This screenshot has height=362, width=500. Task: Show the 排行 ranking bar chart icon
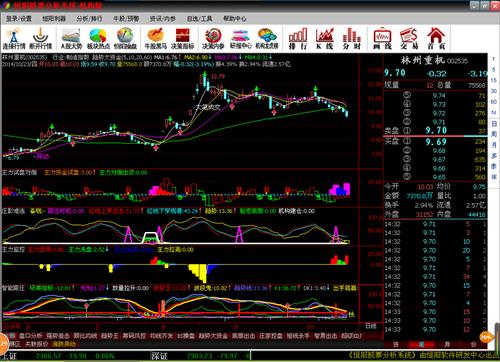click(298, 38)
